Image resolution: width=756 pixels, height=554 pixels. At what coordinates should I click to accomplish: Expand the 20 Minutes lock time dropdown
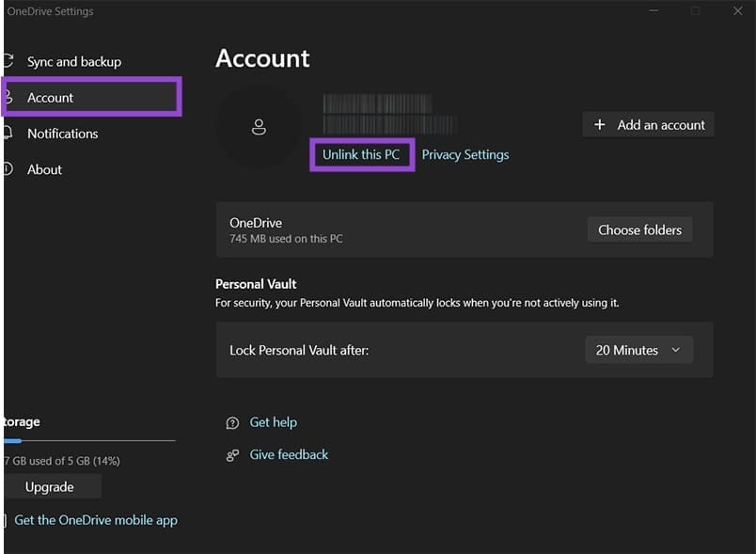tap(638, 350)
